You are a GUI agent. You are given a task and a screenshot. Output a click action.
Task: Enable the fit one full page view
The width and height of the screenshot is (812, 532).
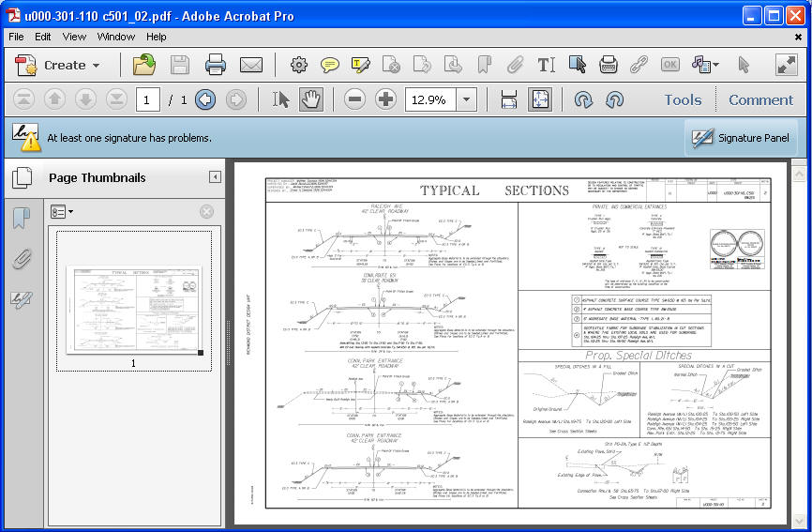coord(539,99)
